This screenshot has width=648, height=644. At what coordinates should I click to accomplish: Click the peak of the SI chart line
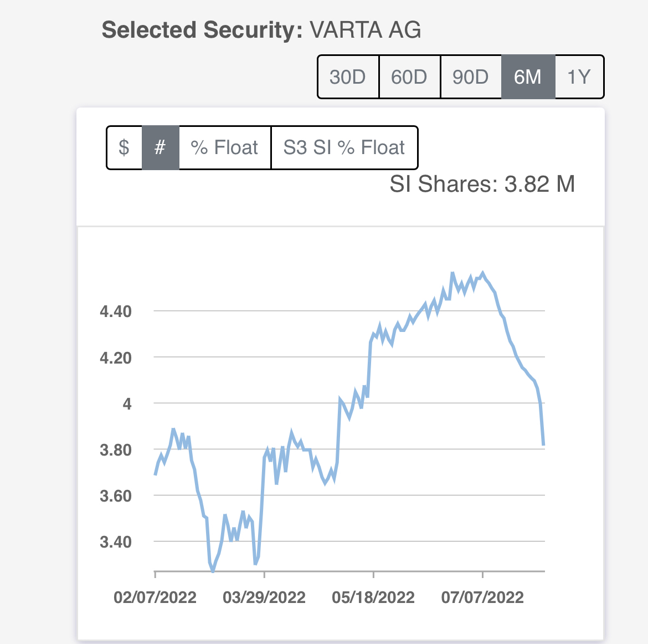[x=481, y=272]
